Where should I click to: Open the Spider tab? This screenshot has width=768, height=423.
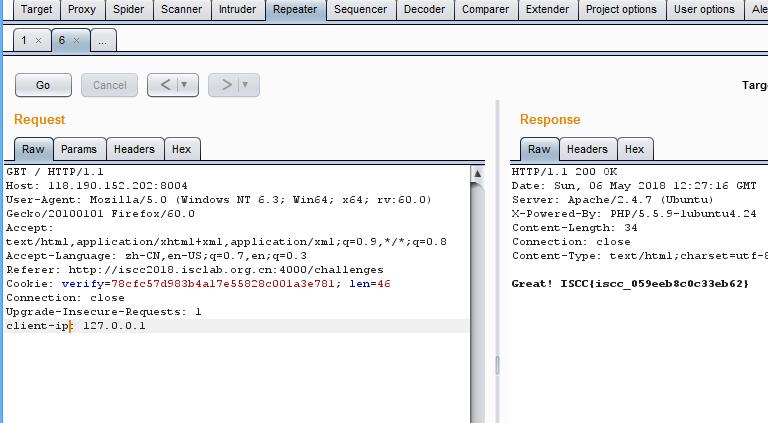pyautogui.click(x=129, y=9)
